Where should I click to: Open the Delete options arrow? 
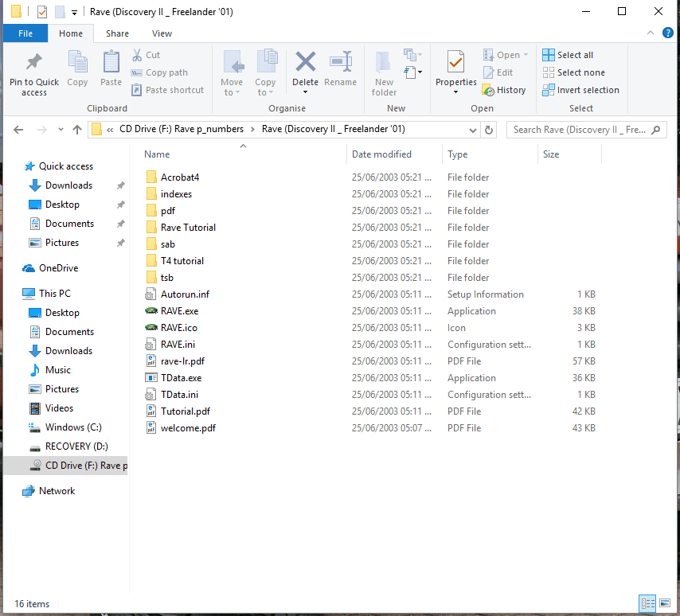pos(305,92)
